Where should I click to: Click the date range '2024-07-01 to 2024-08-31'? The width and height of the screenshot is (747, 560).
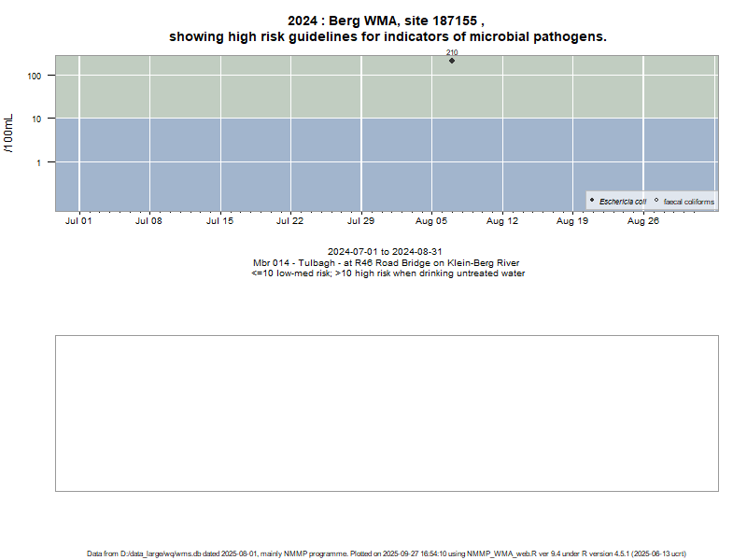click(385, 252)
